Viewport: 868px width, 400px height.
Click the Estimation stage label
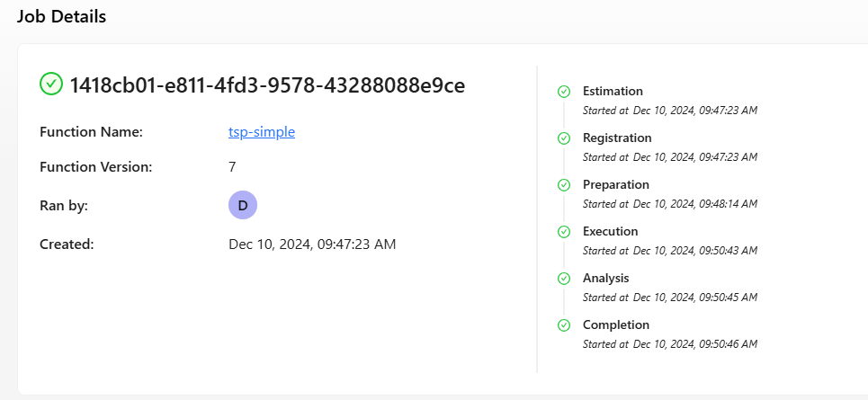point(613,92)
